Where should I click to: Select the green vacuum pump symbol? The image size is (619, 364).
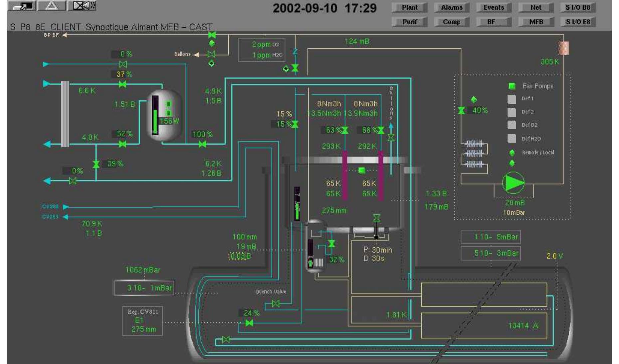[513, 183]
